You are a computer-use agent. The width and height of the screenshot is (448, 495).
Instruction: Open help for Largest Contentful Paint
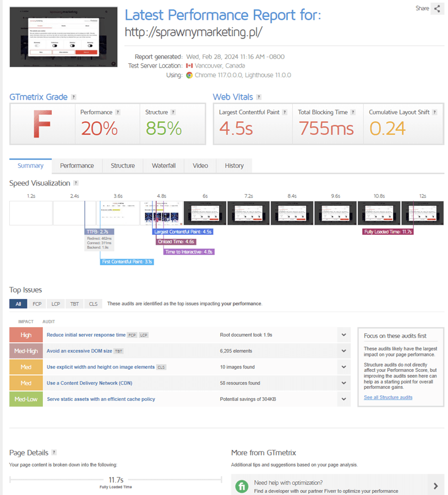[284, 112]
